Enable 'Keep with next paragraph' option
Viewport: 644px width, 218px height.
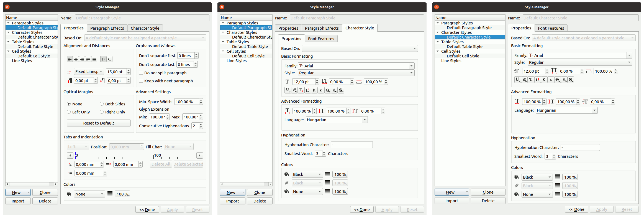tap(141, 81)
